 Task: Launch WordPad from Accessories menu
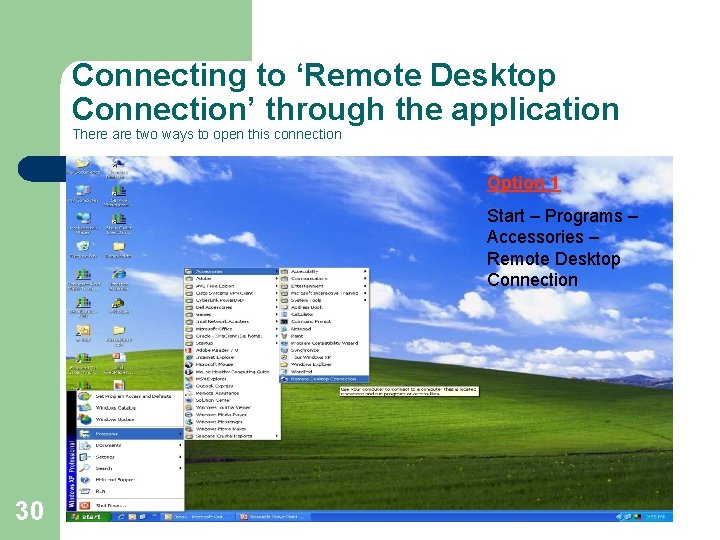pyautogui.click(x=324, y=371)
